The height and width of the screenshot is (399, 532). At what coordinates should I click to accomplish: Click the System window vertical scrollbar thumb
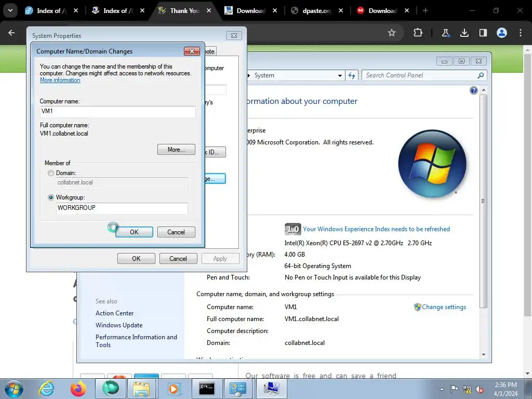tap(484, 201)
